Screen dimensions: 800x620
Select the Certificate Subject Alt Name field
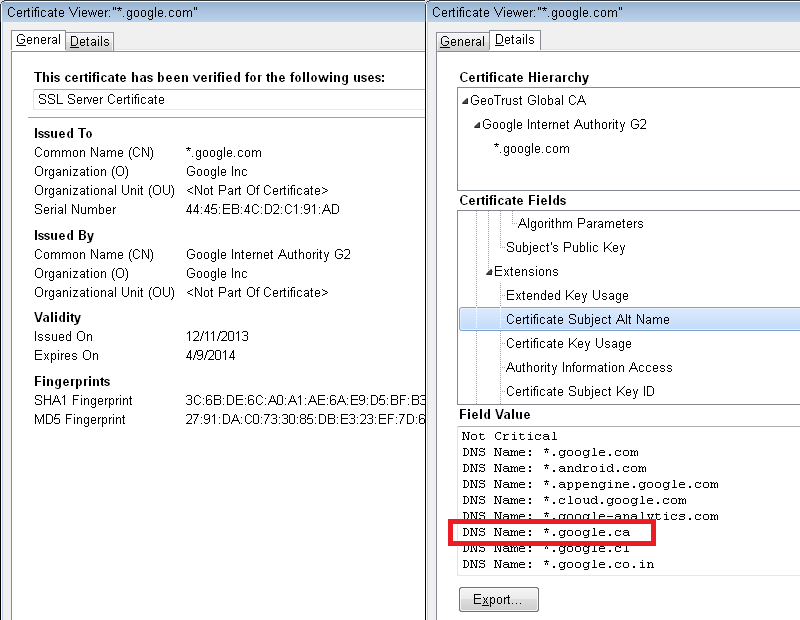630,319
